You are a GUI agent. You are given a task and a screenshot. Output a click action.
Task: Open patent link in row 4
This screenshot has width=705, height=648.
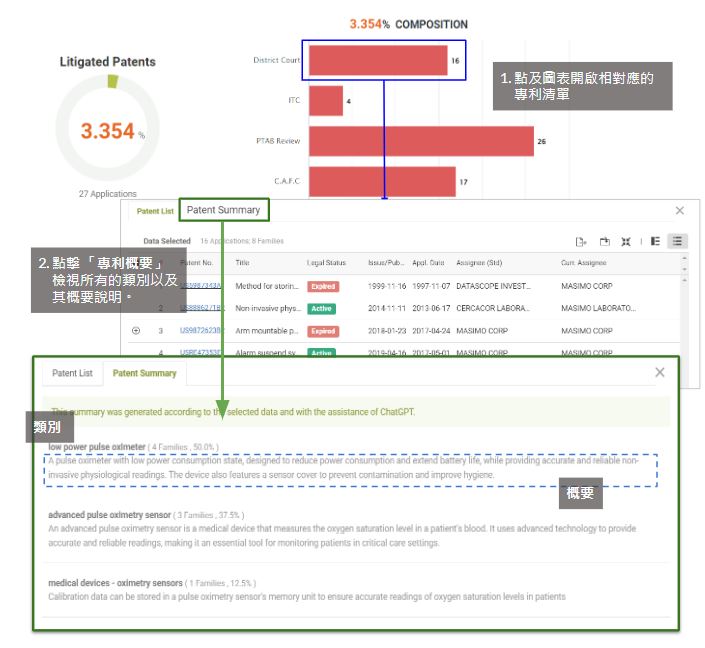201,353
